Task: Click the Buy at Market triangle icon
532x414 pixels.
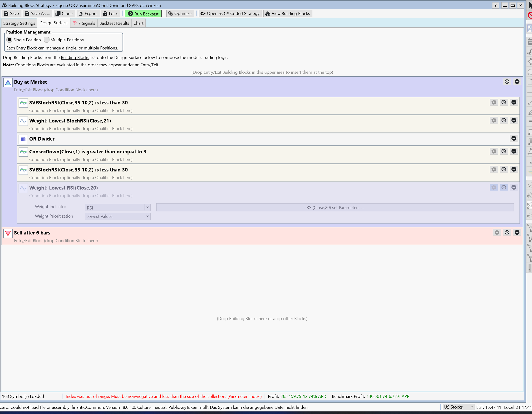Action: [x=8, y=83]
